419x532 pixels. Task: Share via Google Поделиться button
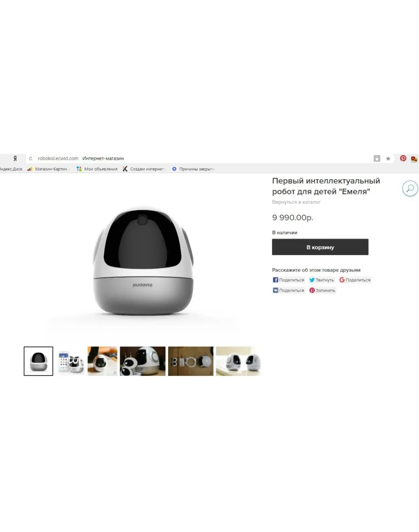355,280
